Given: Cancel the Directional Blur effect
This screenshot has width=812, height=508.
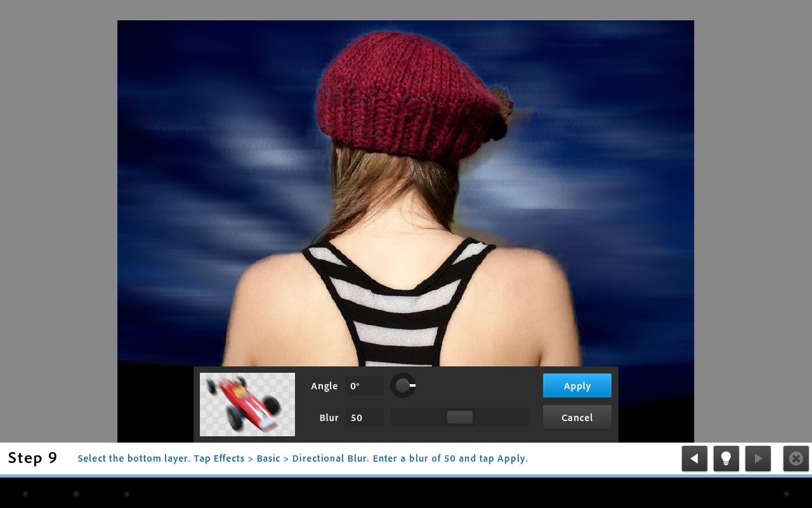Looking at the screenshot, I should click(x=577, y=417).
